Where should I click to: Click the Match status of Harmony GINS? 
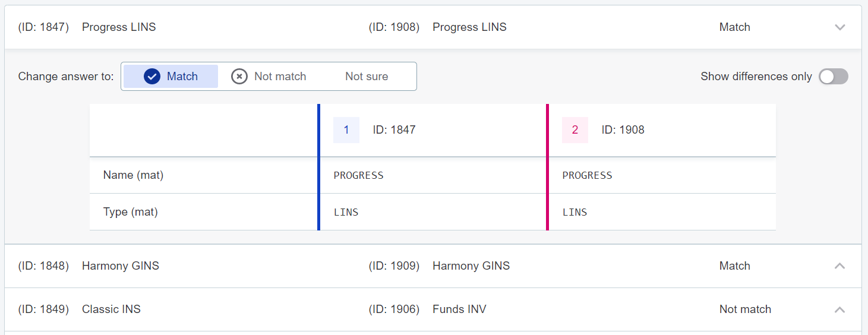pos(734,266)
